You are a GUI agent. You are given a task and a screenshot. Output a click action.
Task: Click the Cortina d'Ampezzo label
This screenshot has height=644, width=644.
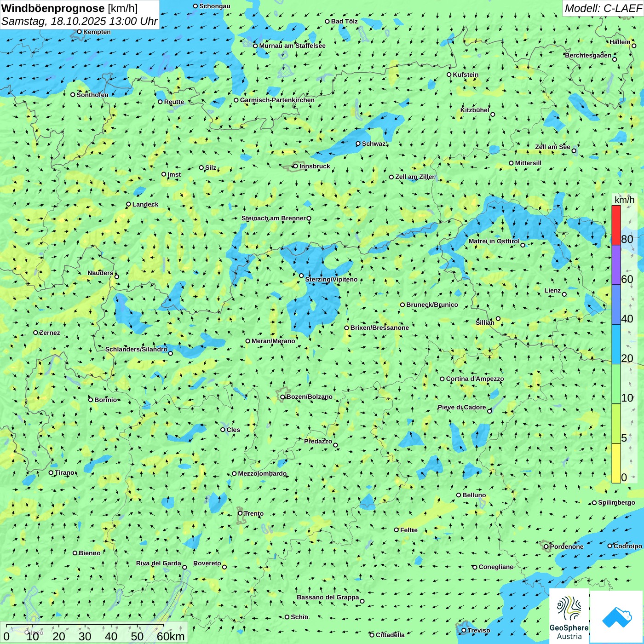point(475,379)
